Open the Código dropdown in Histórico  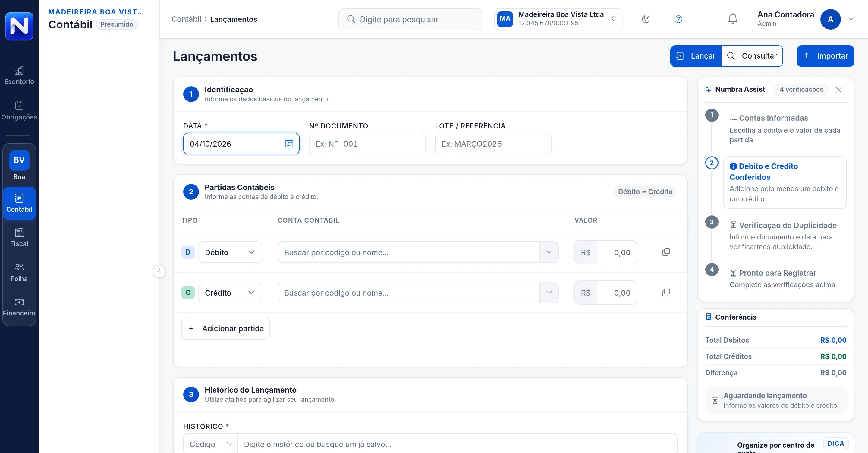[211, 444]
